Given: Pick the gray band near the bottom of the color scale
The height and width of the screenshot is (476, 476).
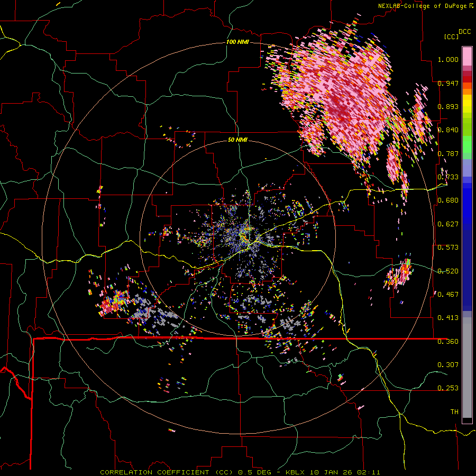Looking at the screenshot, I should click(x=467, y=368).
